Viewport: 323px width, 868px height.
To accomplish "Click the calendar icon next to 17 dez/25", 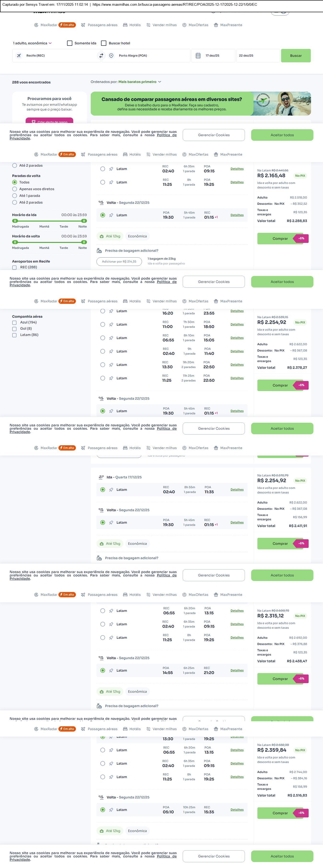I will tap(198, 56).
